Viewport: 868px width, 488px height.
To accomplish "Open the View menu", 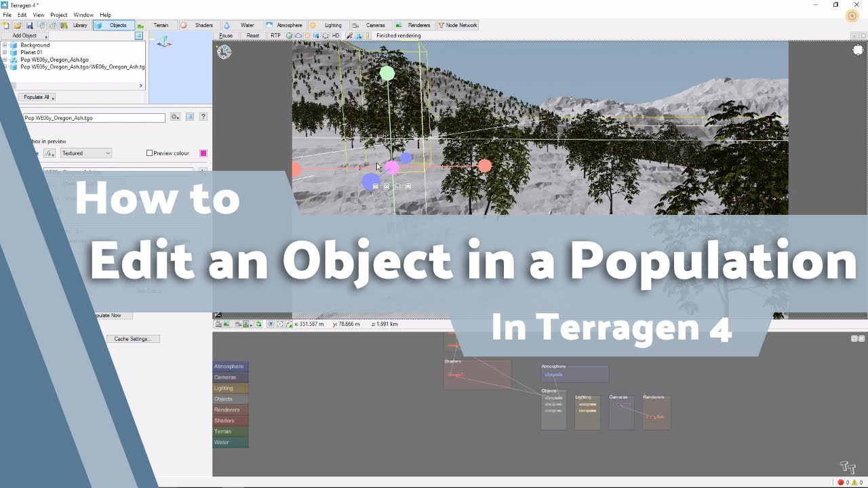I will 39,15.
